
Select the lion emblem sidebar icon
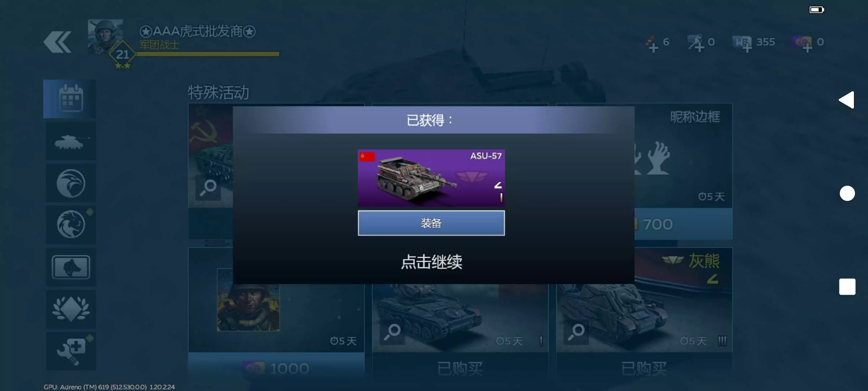(71, 224)
